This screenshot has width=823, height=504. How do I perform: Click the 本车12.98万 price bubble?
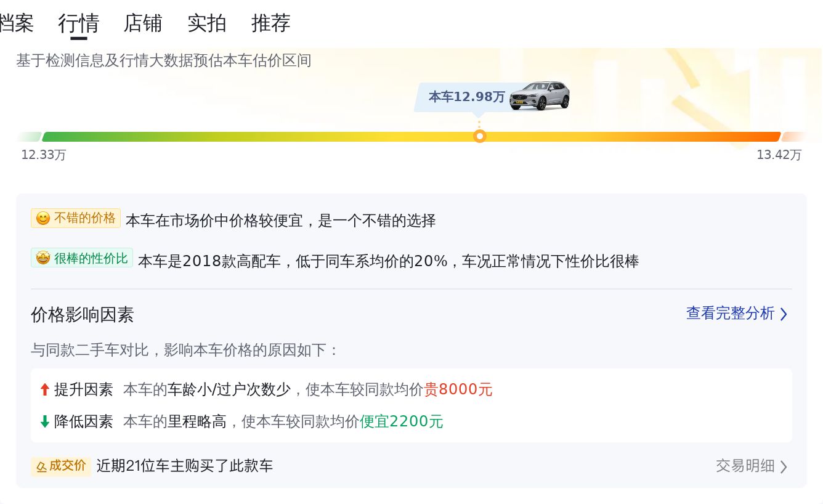coord(467,97)
